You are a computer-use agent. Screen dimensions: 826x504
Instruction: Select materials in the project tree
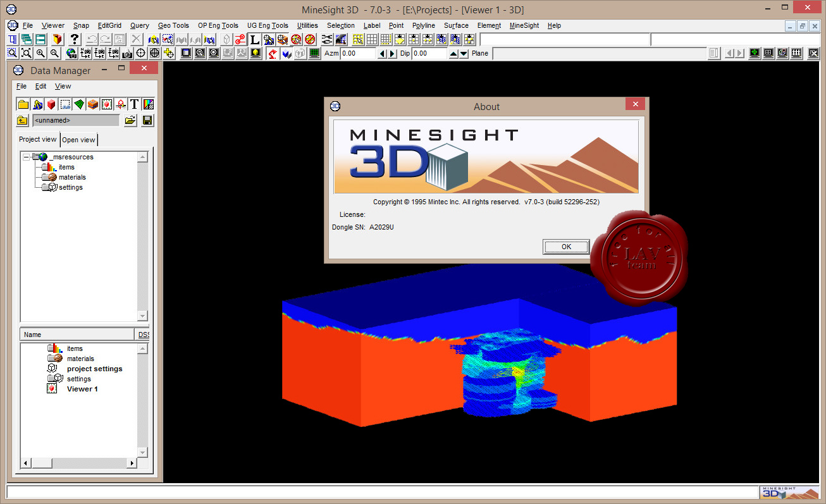point(72,177)
